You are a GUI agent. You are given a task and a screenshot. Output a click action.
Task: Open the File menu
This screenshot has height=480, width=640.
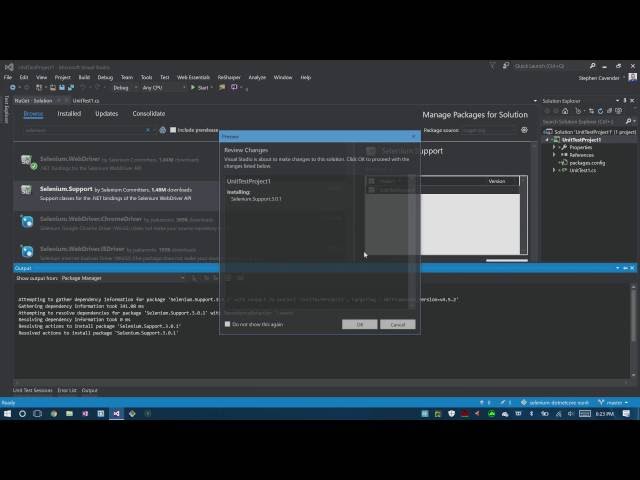[8, 77]
